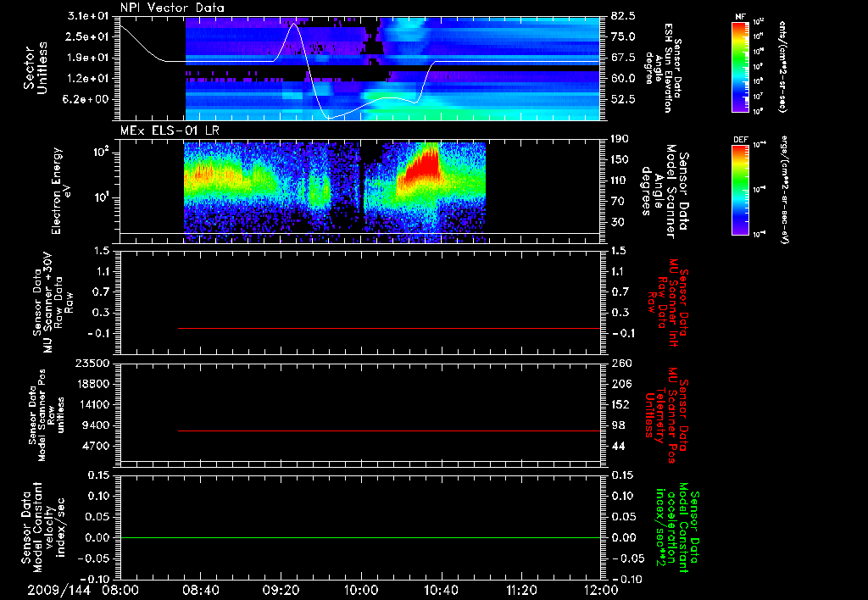Click the '12:00' time axis label

602,590
